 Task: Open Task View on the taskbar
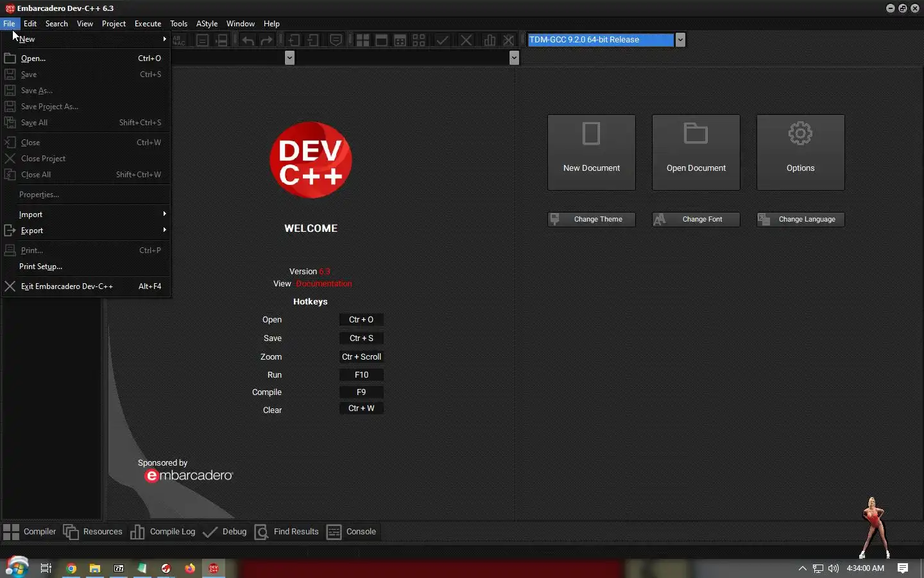(46, 568)
